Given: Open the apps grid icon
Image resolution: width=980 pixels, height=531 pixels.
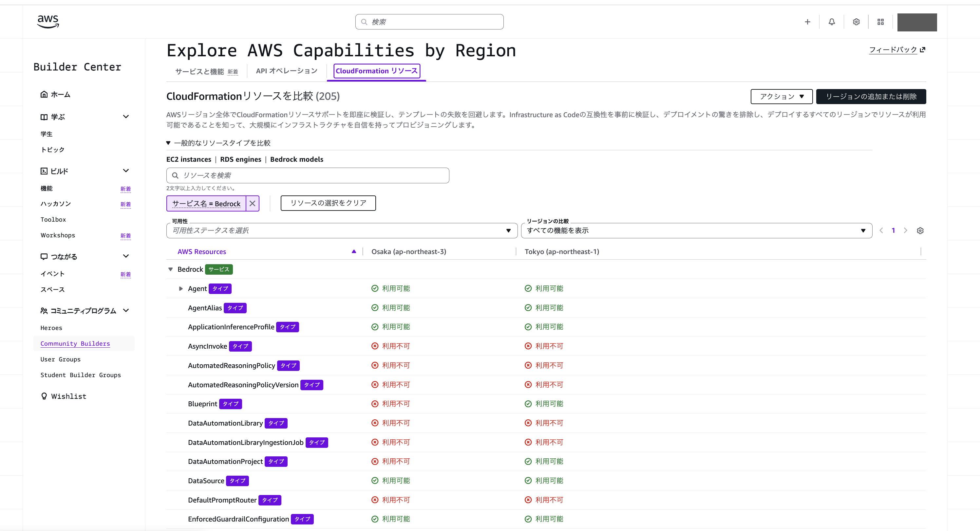Looking at the screenshot, I should point(880,22).
